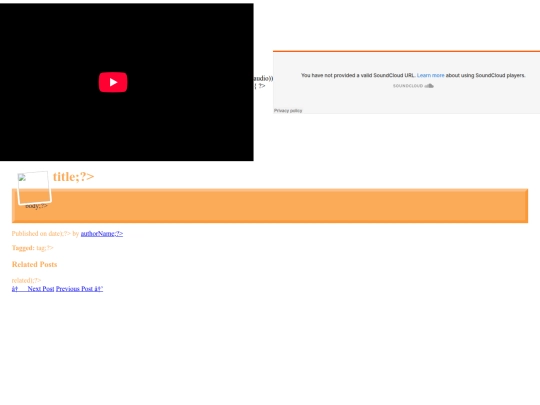Click the SoundCloud invalid URL message

pyautogui.click(x=413, y=75)
